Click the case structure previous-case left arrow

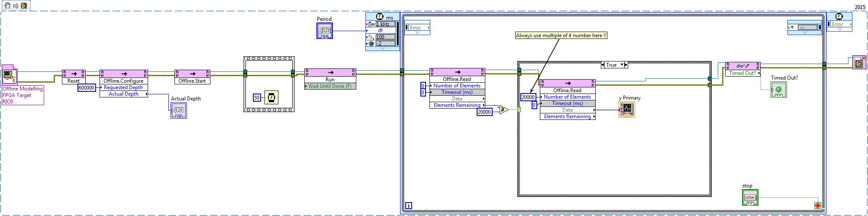point(603,65)
